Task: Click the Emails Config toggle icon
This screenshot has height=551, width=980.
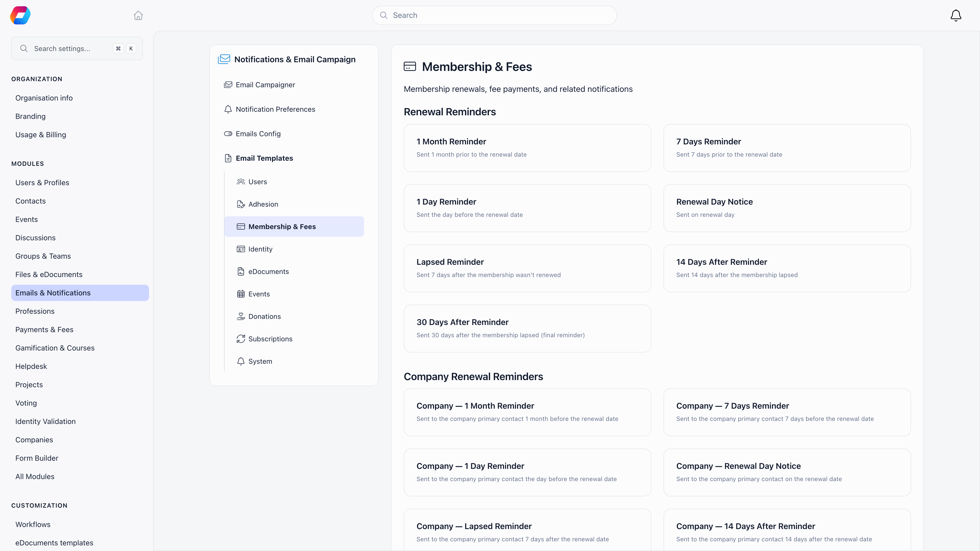Action: click(x=228, y=134)
